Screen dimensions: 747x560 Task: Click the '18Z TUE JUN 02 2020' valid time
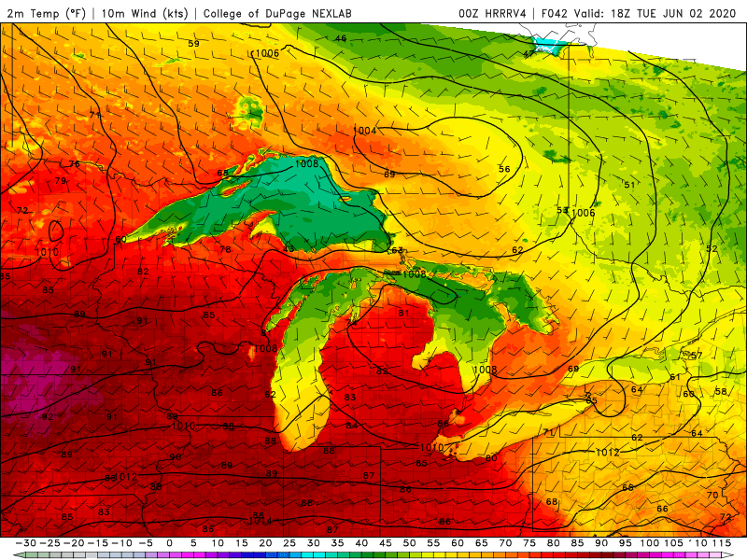673,13
